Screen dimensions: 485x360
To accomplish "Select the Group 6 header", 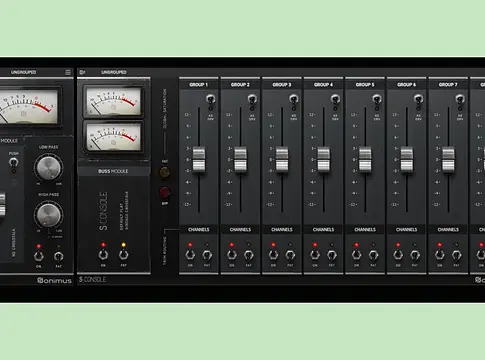I will point(407,85).
